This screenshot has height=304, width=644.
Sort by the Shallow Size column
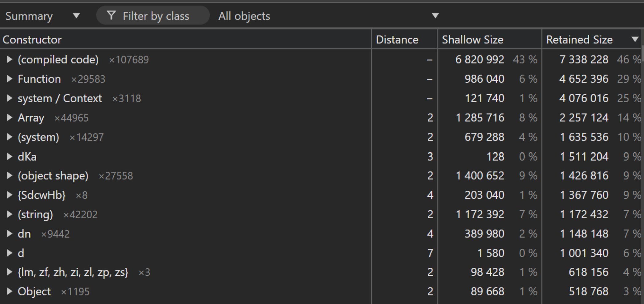click(473, 40)
